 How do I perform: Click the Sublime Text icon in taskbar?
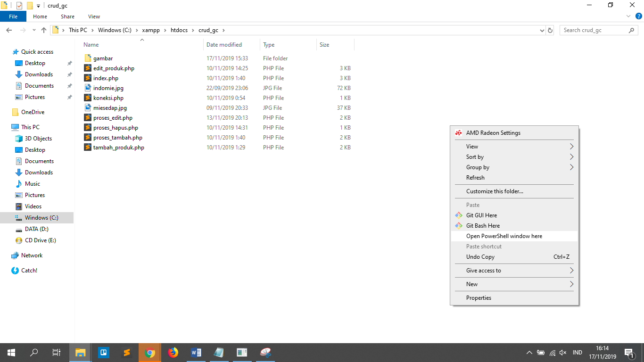pyautogui.click(x=126, y=353)
